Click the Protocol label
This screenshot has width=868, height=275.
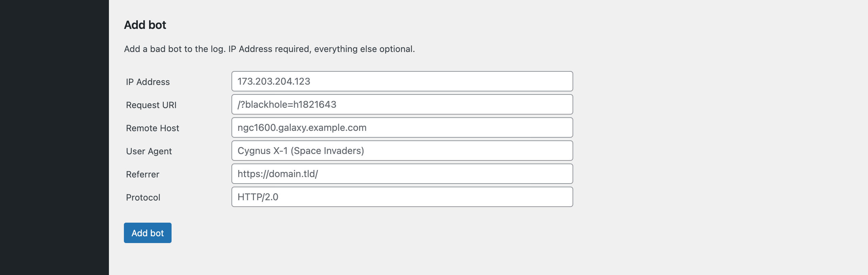143,197
